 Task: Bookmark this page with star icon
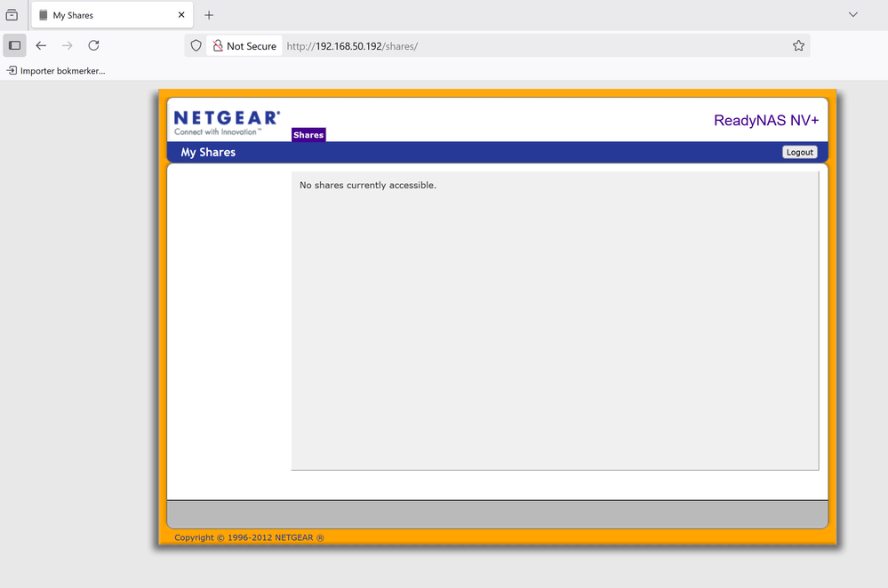(798, 46)
